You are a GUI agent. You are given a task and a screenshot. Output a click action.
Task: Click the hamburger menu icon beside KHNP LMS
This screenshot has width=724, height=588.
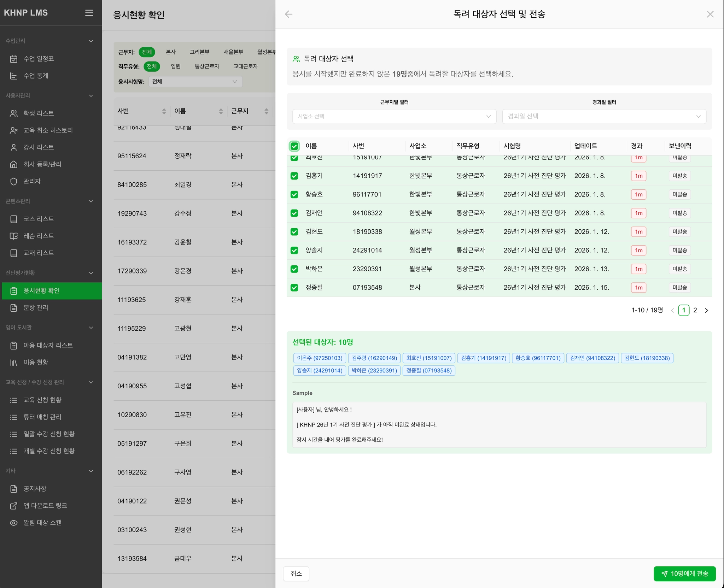tap(89, 13)
